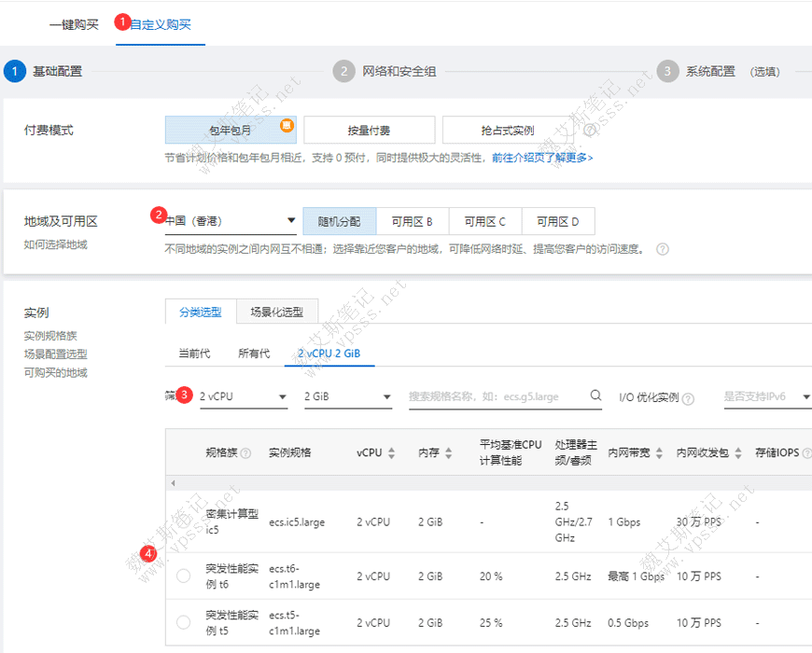Click the 突发性能实例 t6 family cell
Image resolution: width=812 pixels, height=653 pixels.
[x=232, y=577]
